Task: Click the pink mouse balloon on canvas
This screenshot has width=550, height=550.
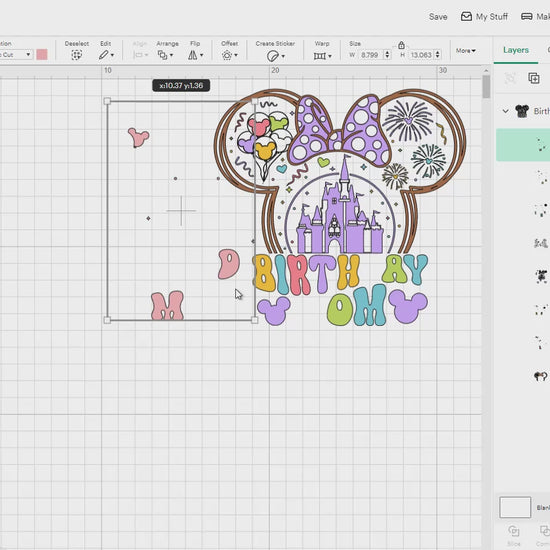Action: pyautogui.click(x=139, y=137)
